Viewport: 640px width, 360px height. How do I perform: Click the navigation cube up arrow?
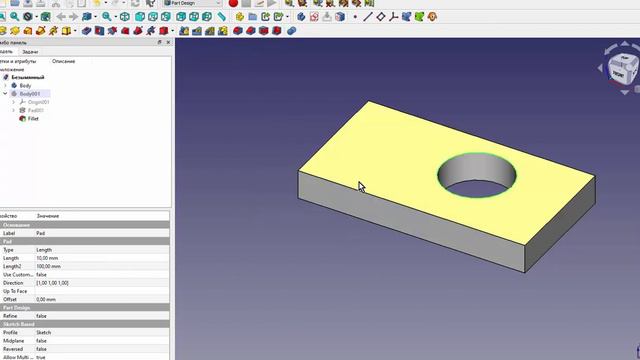click(x=625, y=43)
